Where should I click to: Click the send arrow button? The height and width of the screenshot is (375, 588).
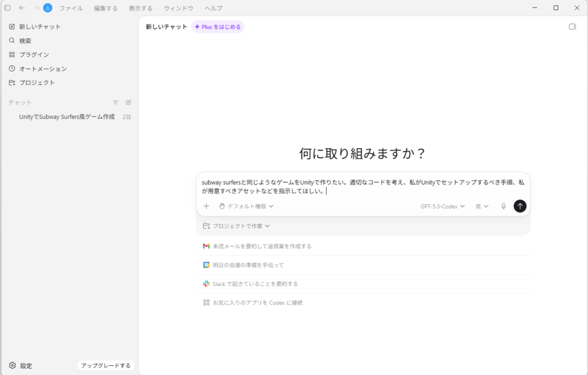point(520,206)
